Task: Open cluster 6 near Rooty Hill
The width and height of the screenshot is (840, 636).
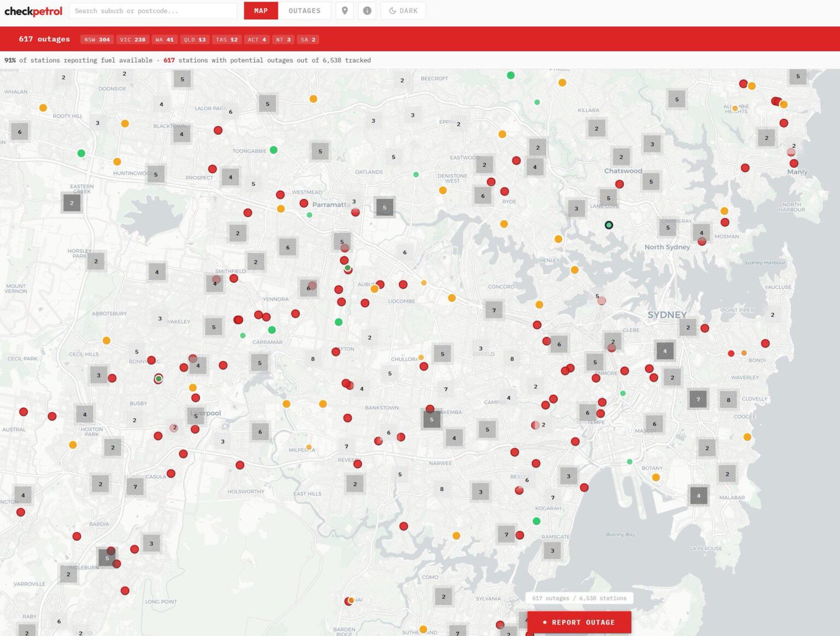Action: tap(20, 132)
